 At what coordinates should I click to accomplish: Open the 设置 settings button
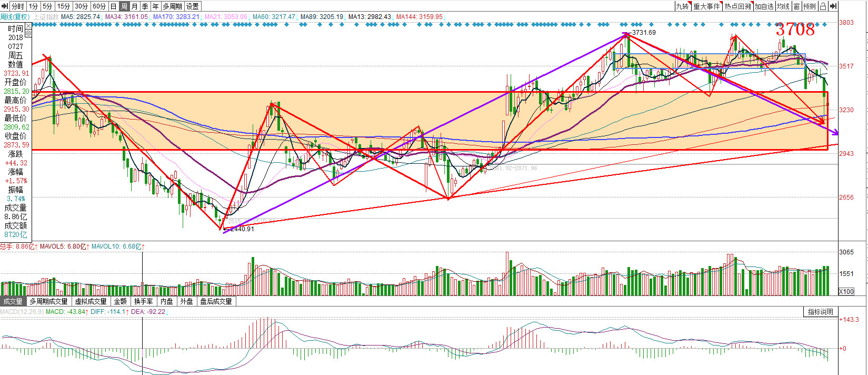click(193, 6)
